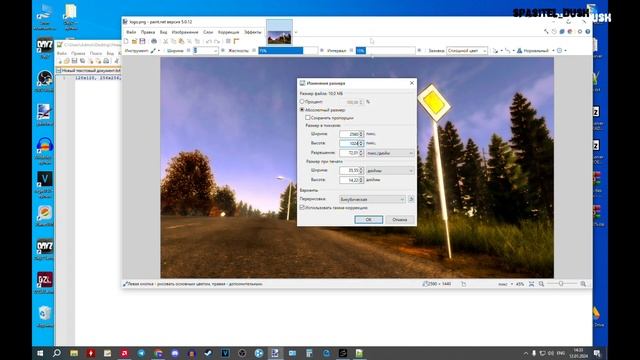Open the print size units dropdown дюймы
640x360 pixels.
pos(390,171)
